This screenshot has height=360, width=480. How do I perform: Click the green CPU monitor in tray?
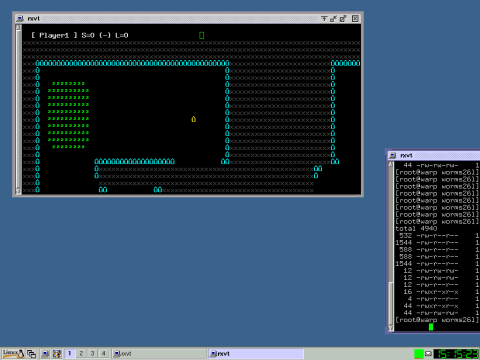click(x=419, y=354)
